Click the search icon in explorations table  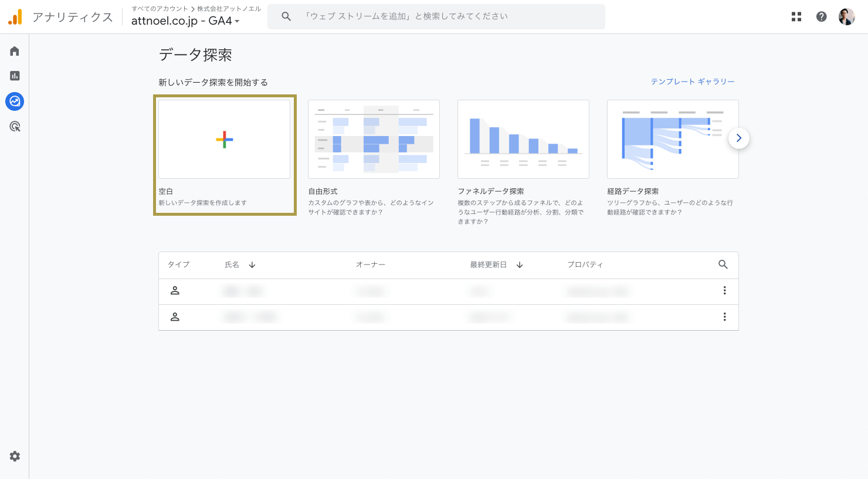point(723,264)
